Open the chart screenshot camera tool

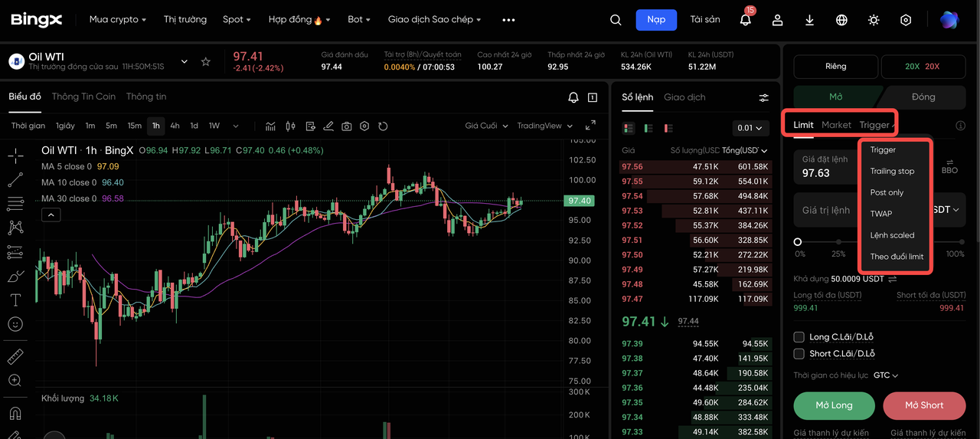tap(347, 126)
